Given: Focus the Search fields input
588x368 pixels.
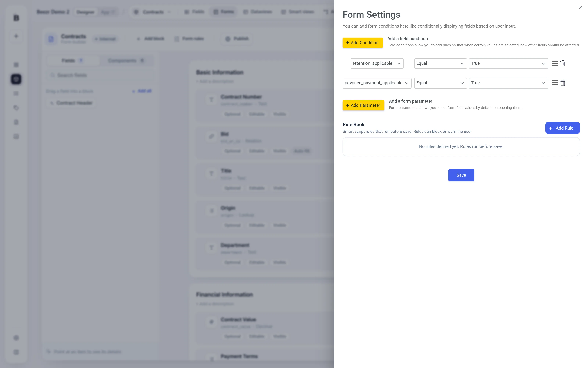Looking at the screenshot, I should tap(100, 75).
